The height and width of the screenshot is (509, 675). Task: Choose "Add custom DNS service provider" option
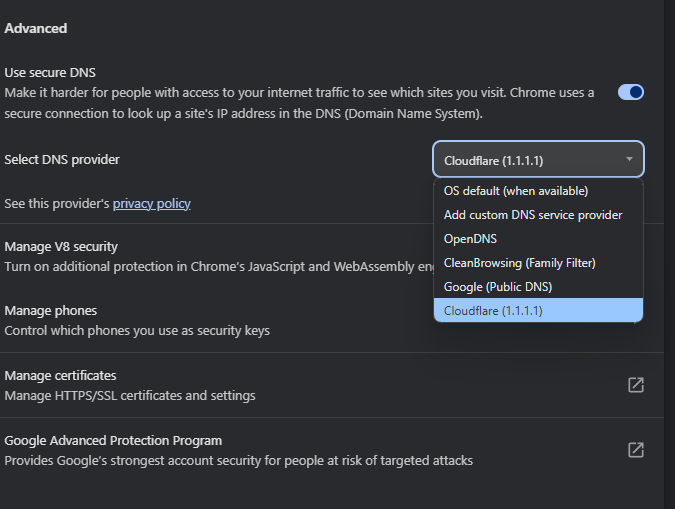(533, 215)
